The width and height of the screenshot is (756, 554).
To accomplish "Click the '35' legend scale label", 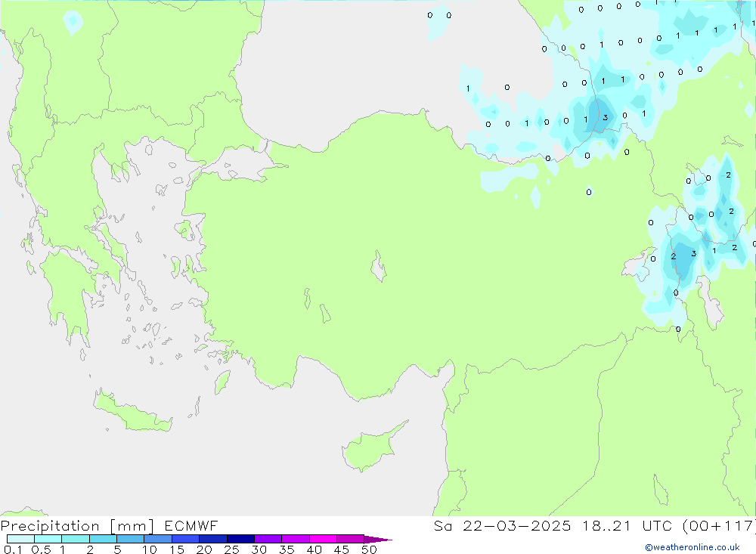I will click(287, 549).
